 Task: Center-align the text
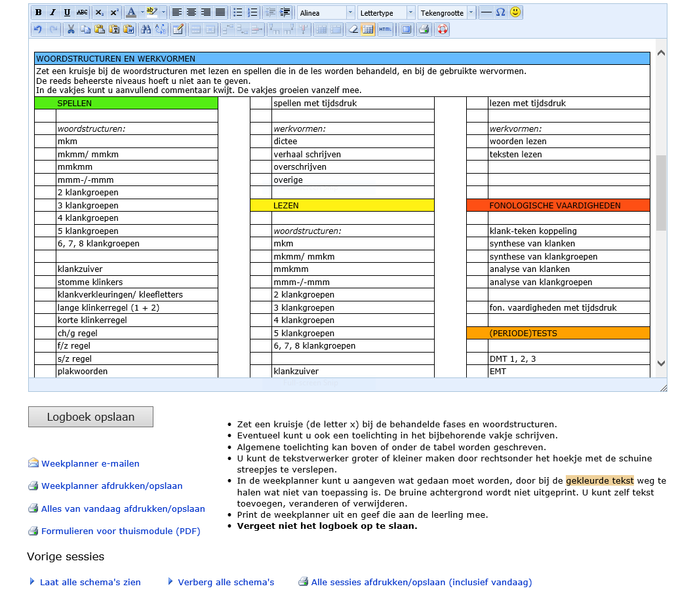191,12
